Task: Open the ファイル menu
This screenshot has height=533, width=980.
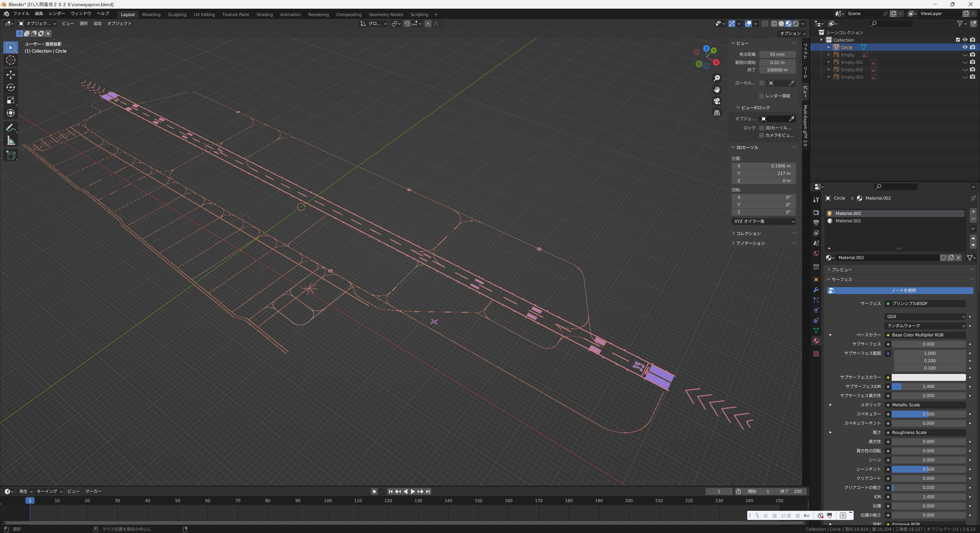Action: (21, 14)
